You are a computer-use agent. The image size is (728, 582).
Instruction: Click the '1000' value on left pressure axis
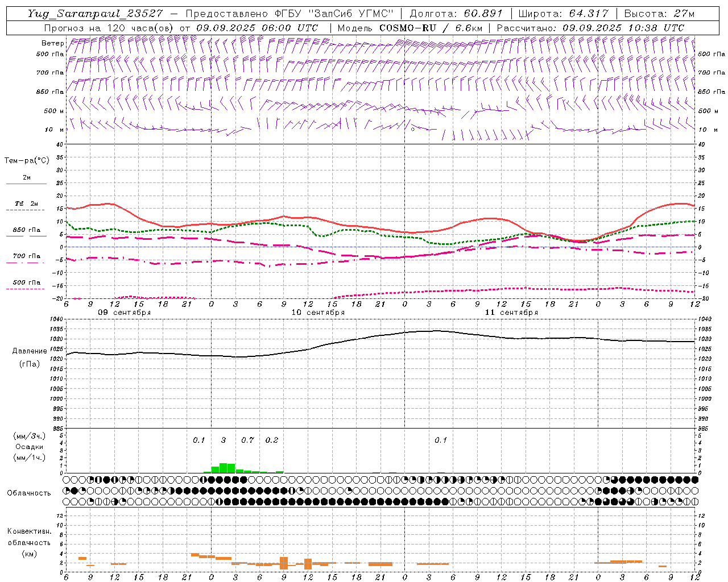coord(57,399)
